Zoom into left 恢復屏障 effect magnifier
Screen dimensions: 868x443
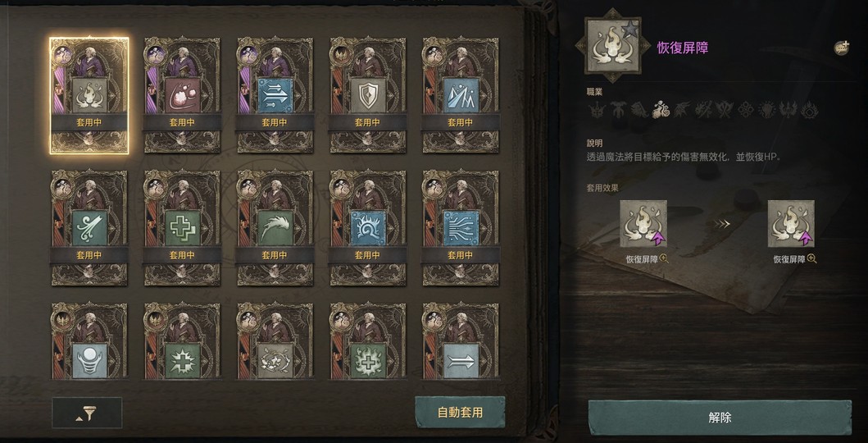click(x=664, y=258)
